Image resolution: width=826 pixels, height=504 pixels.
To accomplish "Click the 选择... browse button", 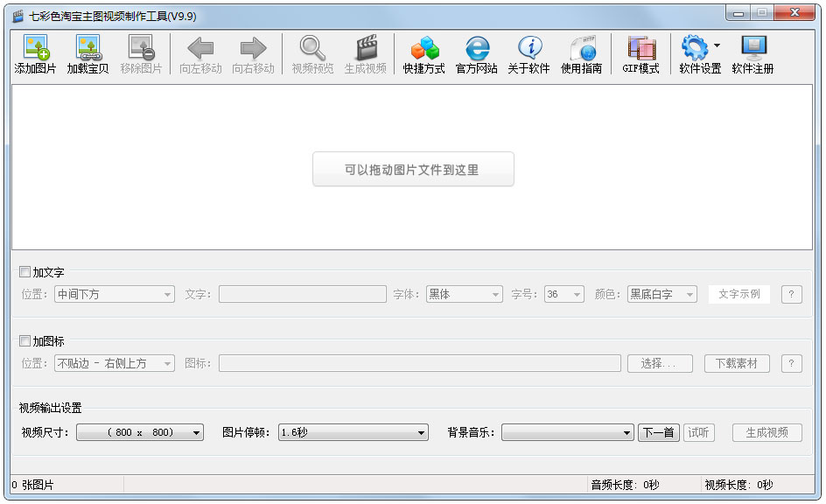I will pyautogui.click(x=660, y=363).
